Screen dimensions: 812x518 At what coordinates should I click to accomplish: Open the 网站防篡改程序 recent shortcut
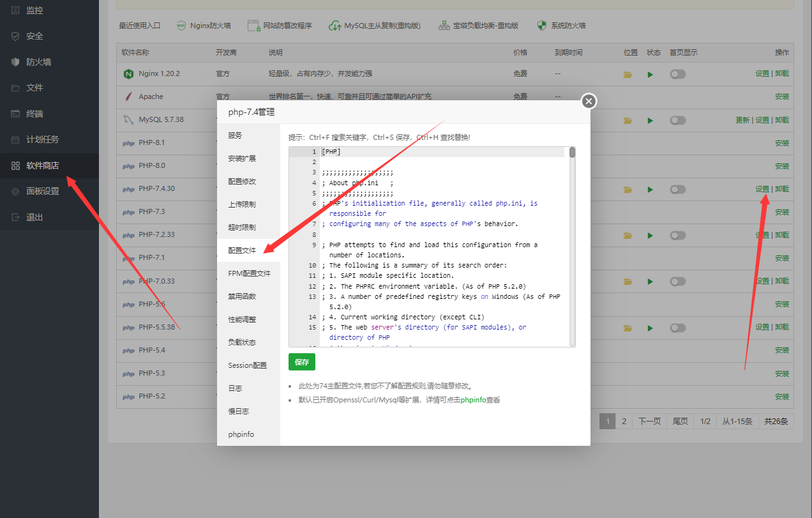click(x=280, y=26)
